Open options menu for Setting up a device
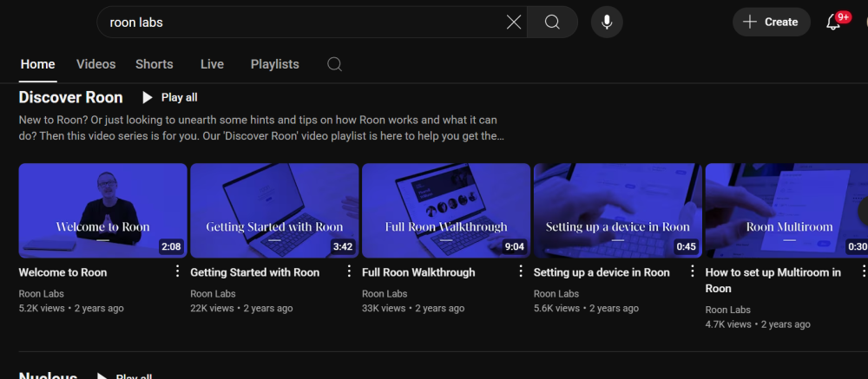Screen dimensions: 868x379 coord(692,271)
